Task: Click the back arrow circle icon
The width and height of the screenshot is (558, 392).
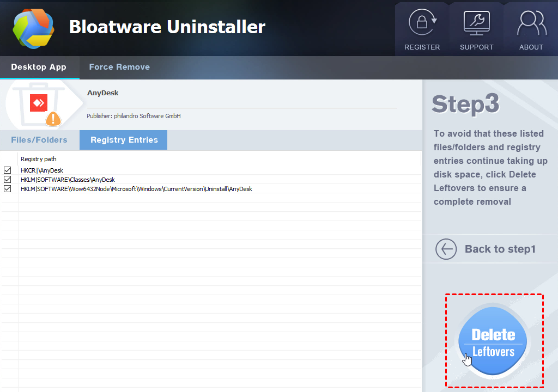Action: coord(446,249)
